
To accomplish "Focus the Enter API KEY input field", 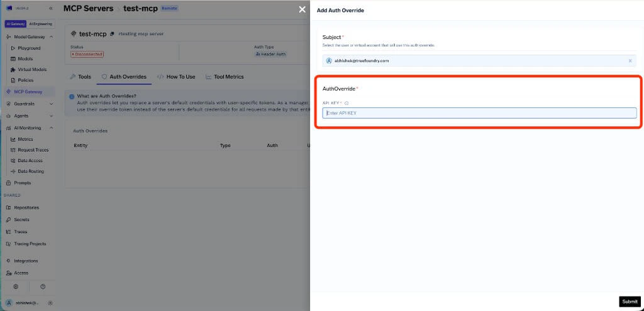I will click(479, 113).
